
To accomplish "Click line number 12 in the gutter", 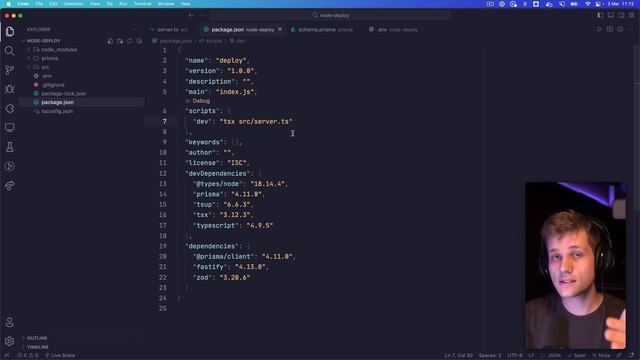I will coord(162,173).
